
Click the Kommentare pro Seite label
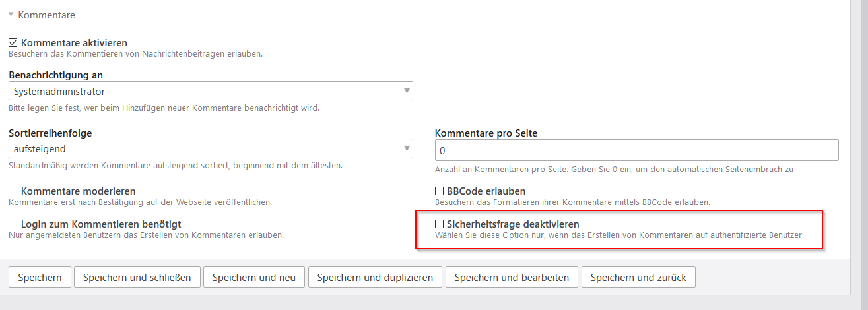[486, 133]
